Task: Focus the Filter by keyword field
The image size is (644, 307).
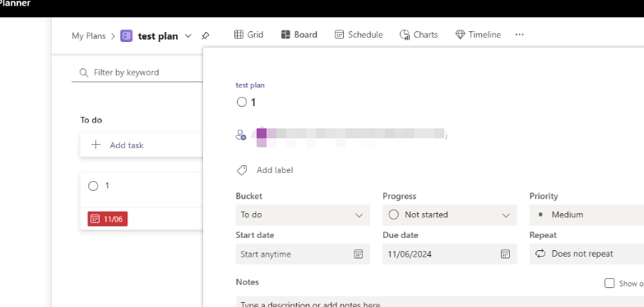Action: point(137,72)
